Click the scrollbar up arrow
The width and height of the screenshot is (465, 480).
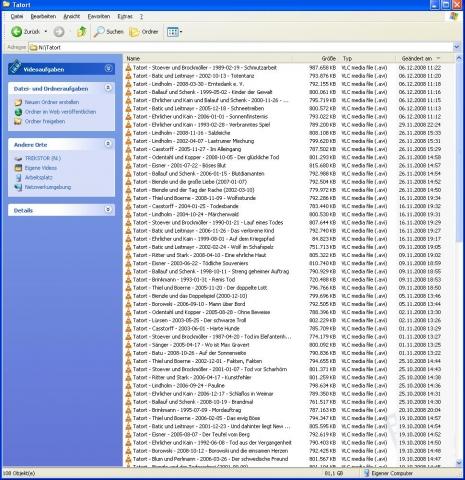coord(458,59)
